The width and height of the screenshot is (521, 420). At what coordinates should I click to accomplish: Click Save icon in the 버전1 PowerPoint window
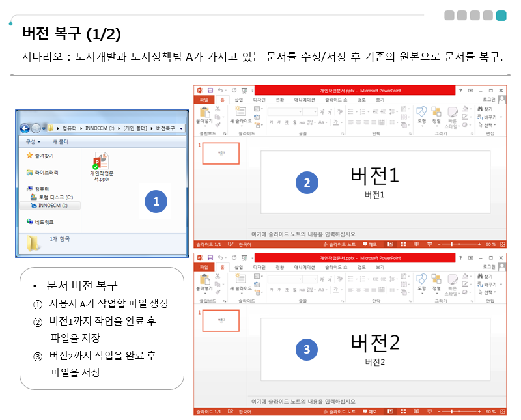pos(210,91)
